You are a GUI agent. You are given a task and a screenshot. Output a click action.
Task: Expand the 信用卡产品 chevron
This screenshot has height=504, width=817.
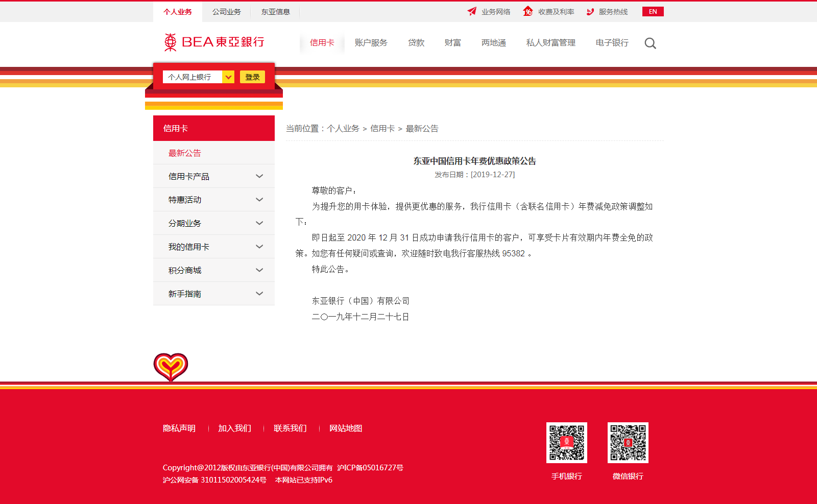[259, 176]
